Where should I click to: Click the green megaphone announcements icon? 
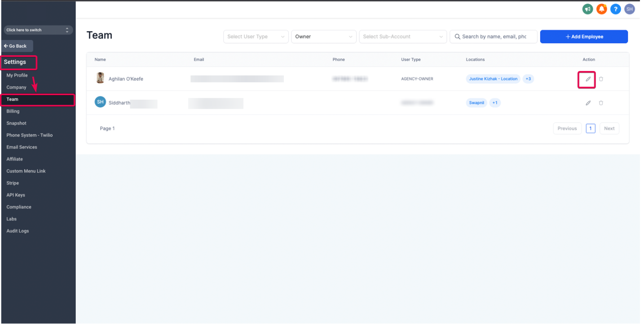point(587,9)
